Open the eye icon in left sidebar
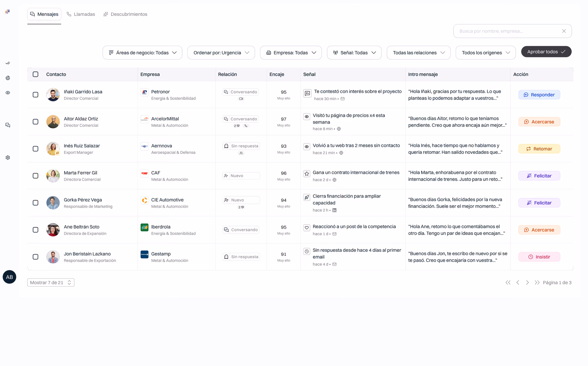This screenshot has height=366, width=588. (x=8, y=93)
